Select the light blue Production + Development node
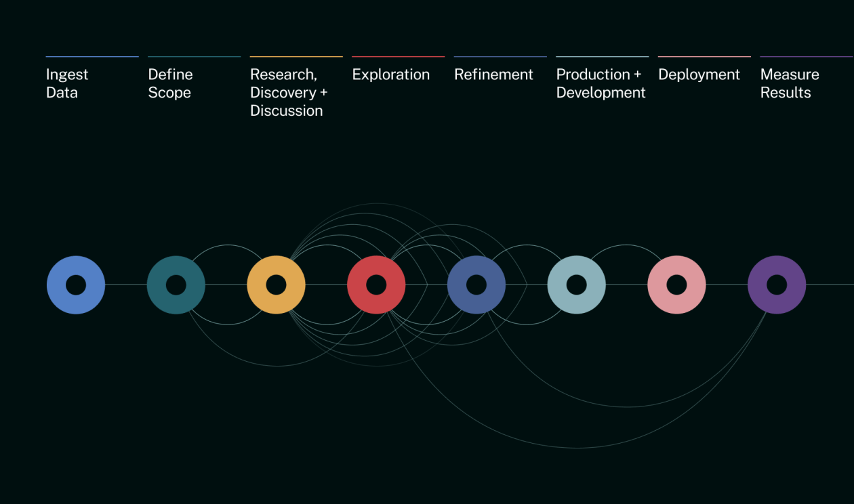This screenshot has height=504, width=854. pyautogui.click(x=577, y=285)
